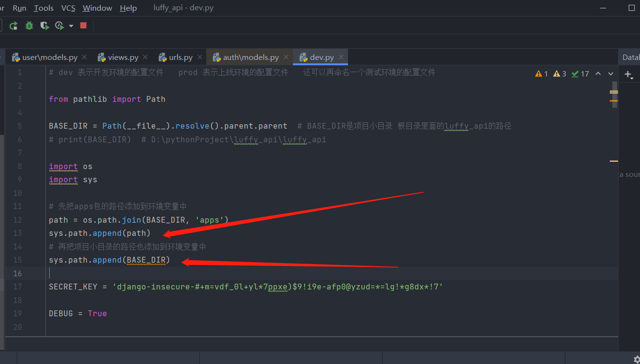
Task: Stop the running process with the red square
Action: [83, 25]
